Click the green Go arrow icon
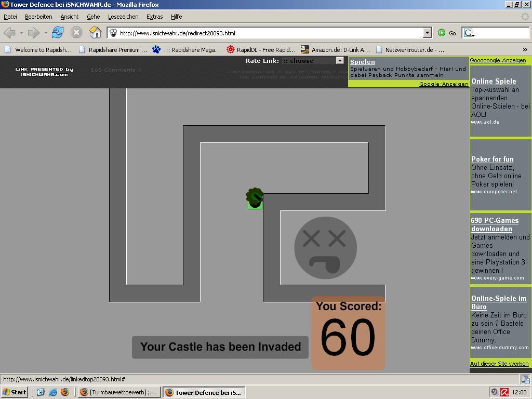Screen dimensions: 532x399 click(442, 33)
